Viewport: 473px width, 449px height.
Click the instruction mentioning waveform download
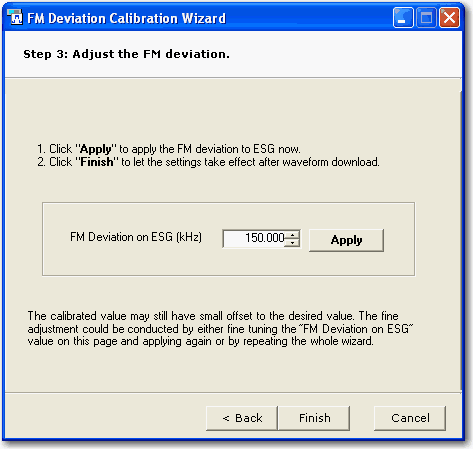208,162
